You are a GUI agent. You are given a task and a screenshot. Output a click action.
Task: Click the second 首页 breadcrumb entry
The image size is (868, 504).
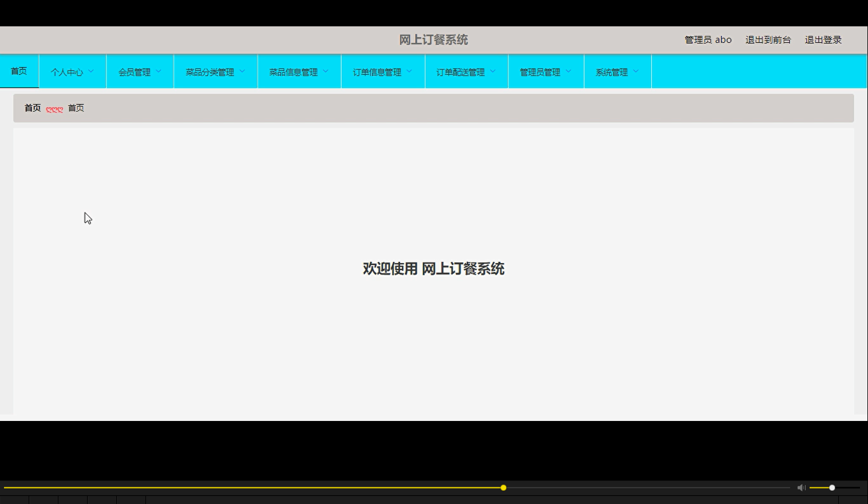76,108
